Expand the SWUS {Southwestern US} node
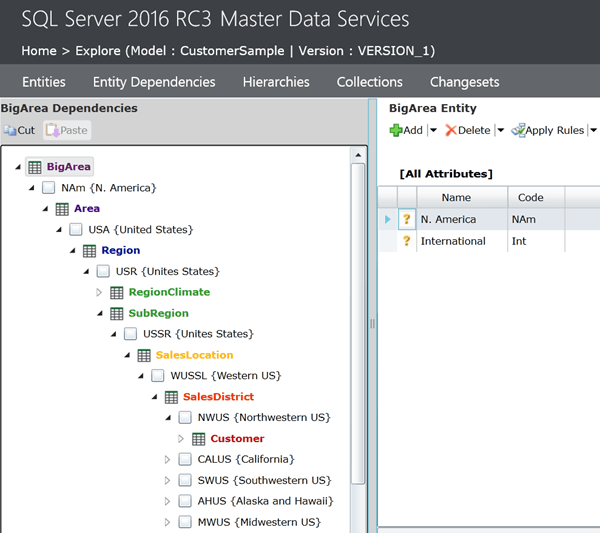 tap(167, 481)
